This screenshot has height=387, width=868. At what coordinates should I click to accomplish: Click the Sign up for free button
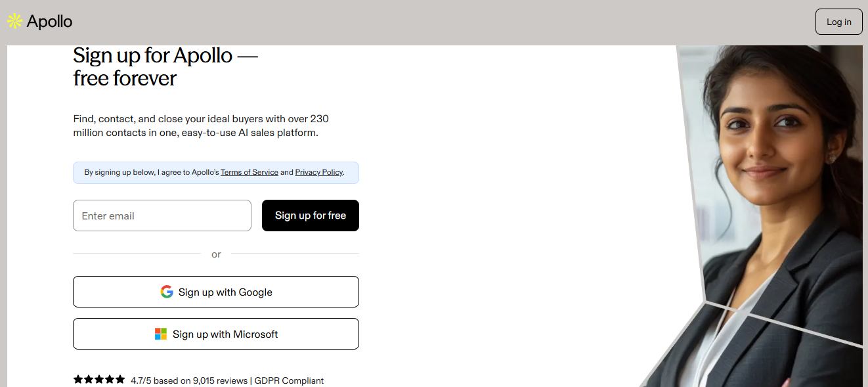(311, 216)
